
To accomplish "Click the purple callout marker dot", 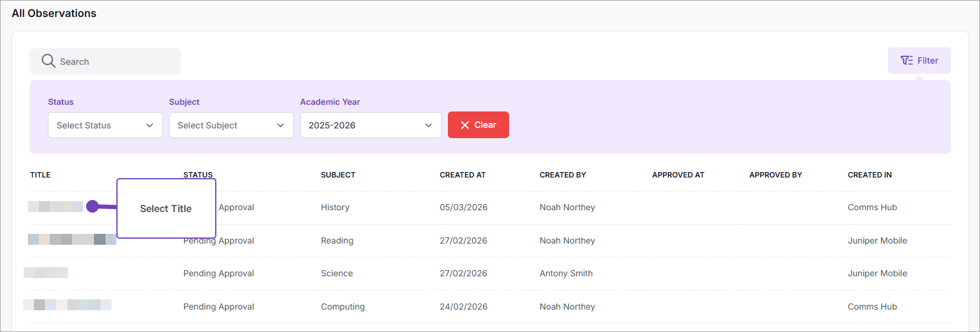I will (x=92, y=207).
